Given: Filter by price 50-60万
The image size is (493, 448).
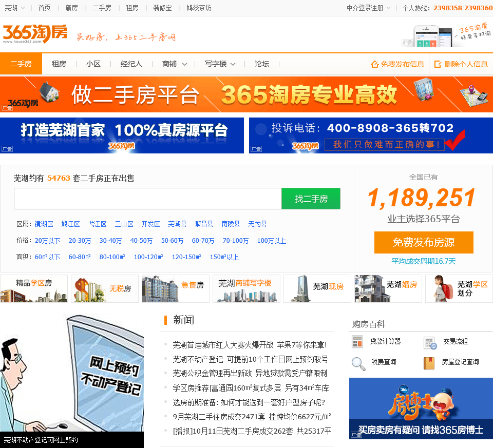Looking at the screenshot, I should [173, 241].
